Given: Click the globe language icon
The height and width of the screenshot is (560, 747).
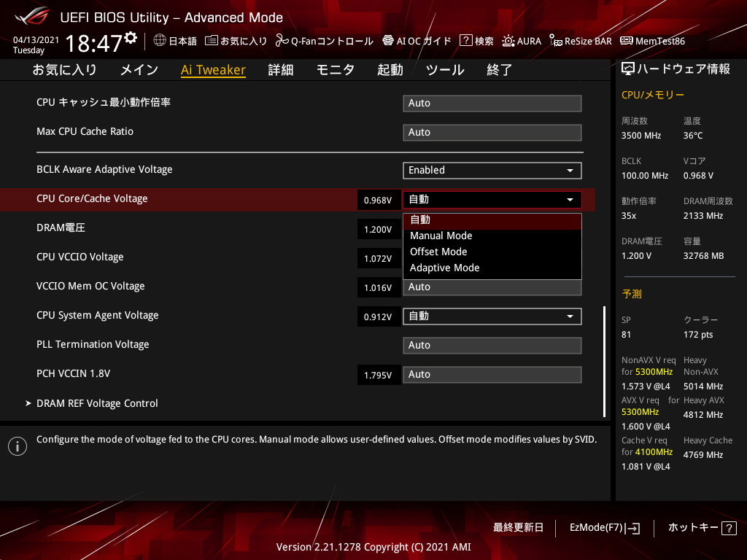Looking at the screenshot, I should pyautogui.click(x=160, y=41).
